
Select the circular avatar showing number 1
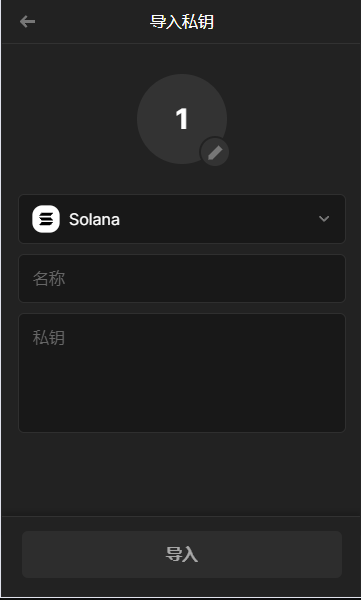tap(182, 119)
